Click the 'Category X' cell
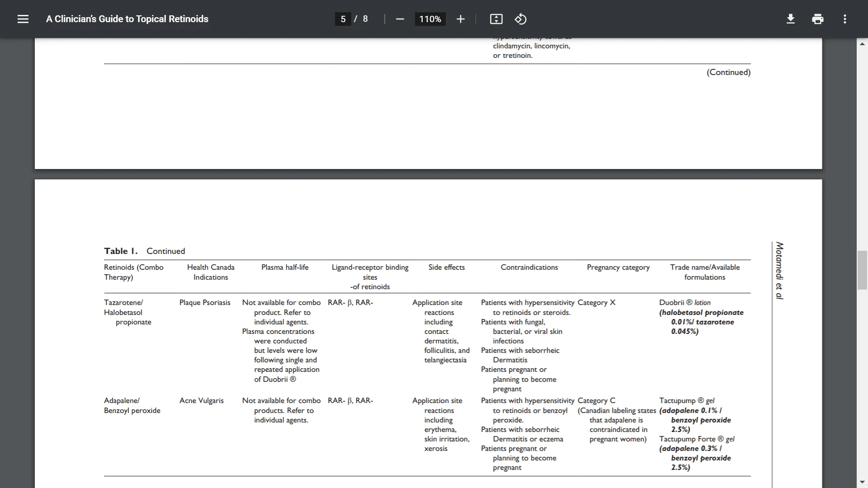The image size is (868, 488). click(596, 303)
